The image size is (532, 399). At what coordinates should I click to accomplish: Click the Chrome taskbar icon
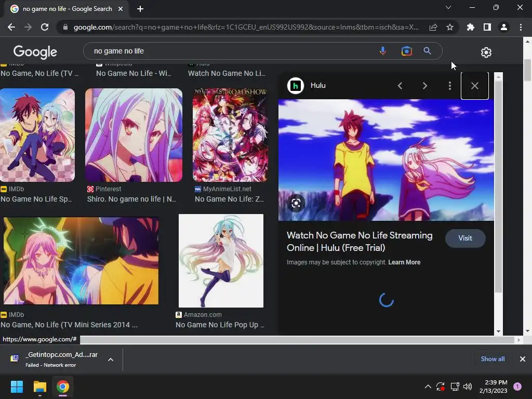tap(63, 387)
